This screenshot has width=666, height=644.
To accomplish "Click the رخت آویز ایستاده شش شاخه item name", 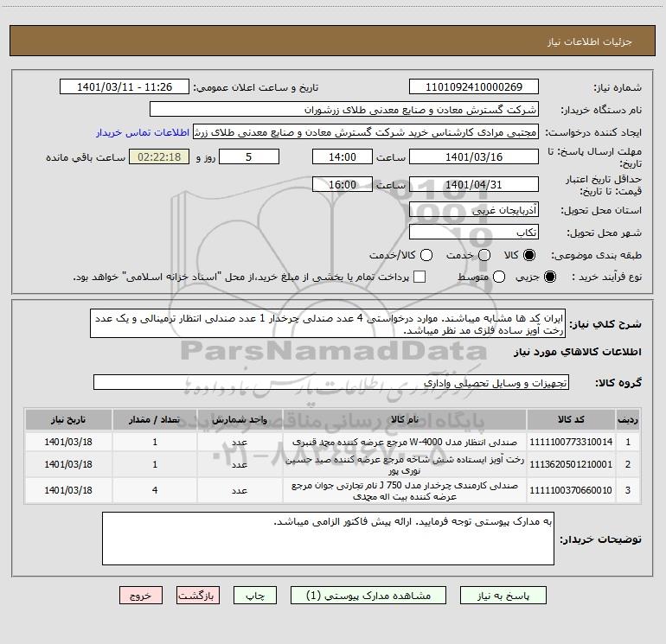I will [405, 465].
